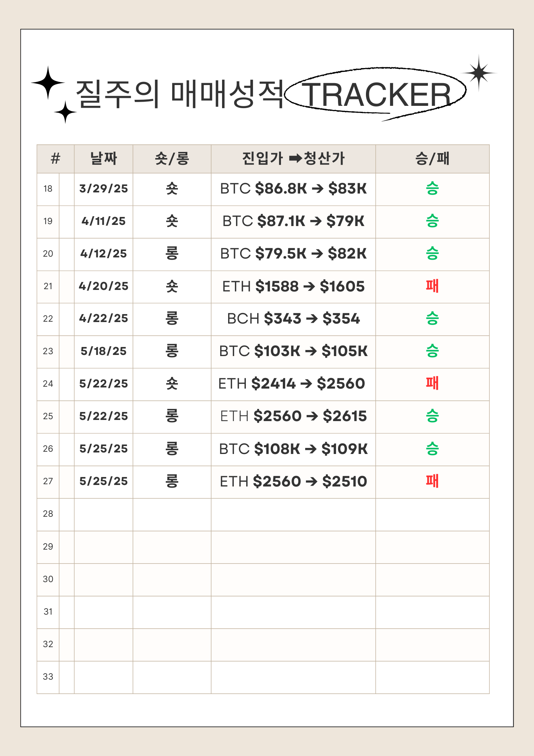Screen dimensions: 534x756
Task: Click the 질주의 매매성적 title text
Action: click(179, 94)
